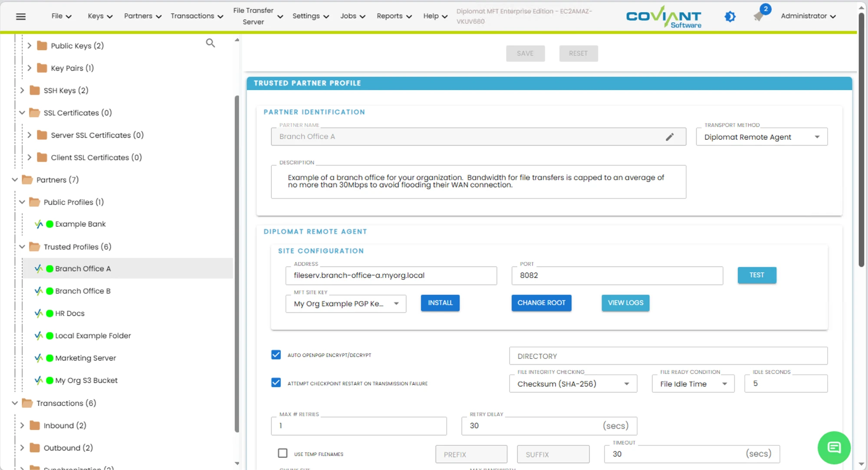Screen dimensions: 868x470
Task: Click the Idle Seconds field
Action: click(786, 384)
